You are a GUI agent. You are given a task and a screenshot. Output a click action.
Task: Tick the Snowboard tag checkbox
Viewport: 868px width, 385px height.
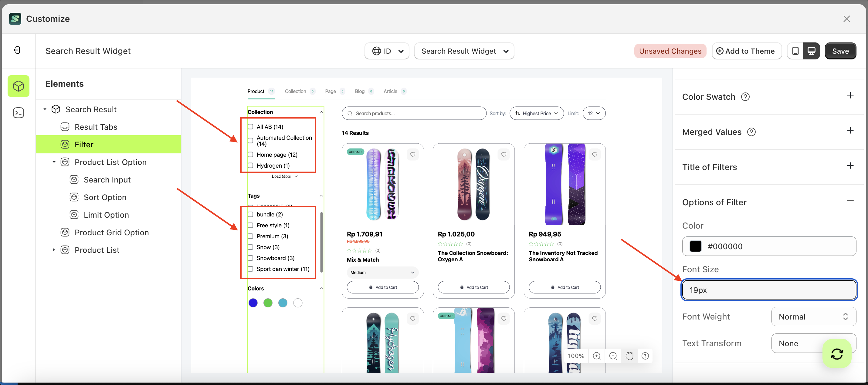point(250,258)
